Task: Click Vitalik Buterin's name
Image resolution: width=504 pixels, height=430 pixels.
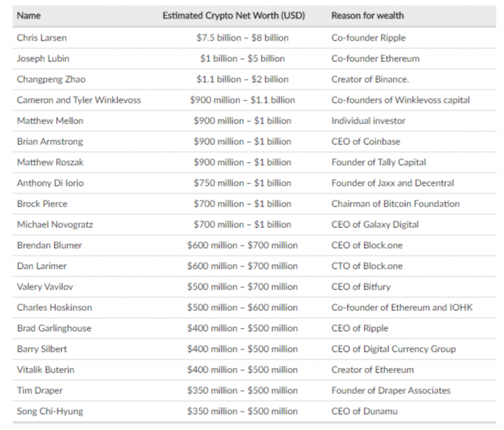Action: click(46, 369)
